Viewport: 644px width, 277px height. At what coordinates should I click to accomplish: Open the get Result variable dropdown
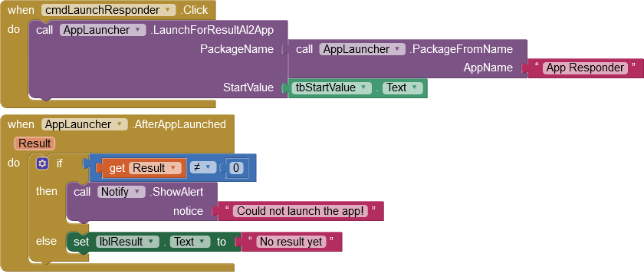pyautogui.click(x=155, y=168)
